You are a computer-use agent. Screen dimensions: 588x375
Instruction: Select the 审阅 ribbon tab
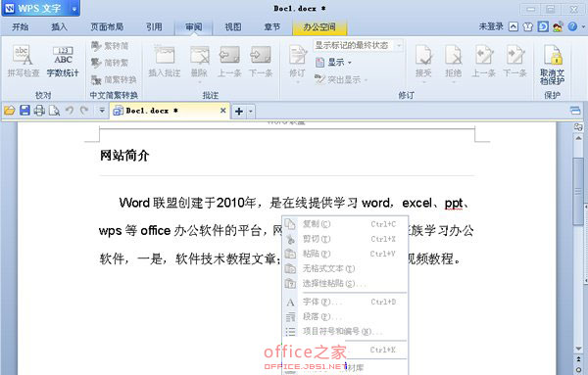pyautogui.click(x=193, y=27)
